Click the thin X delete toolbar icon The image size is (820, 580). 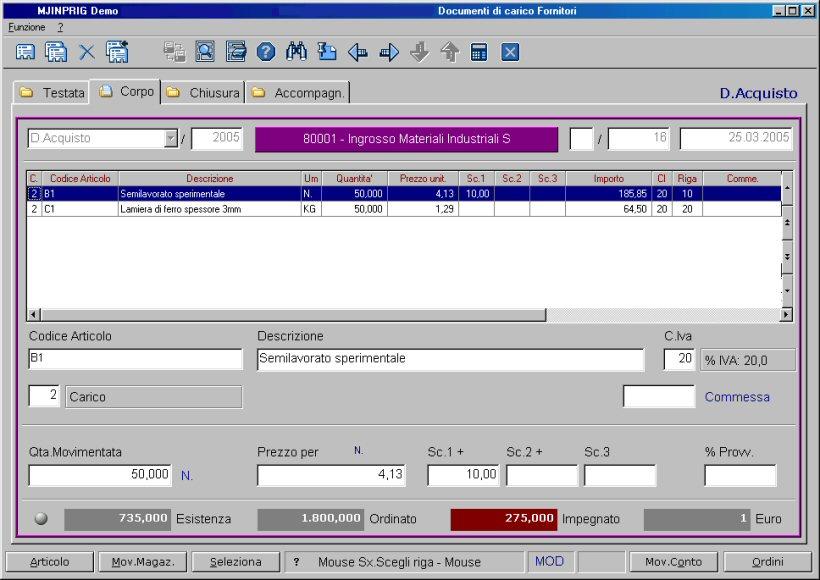coord(87,52)
